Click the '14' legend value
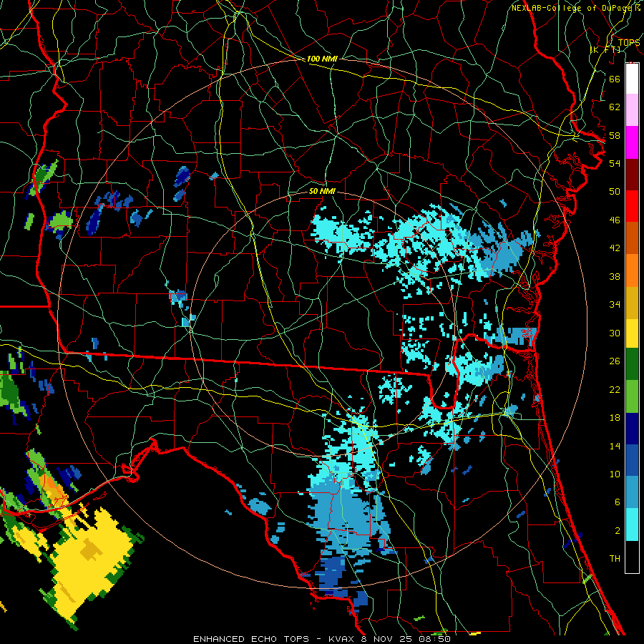Viewport: 644px width, 644px height. click(615, 446)
